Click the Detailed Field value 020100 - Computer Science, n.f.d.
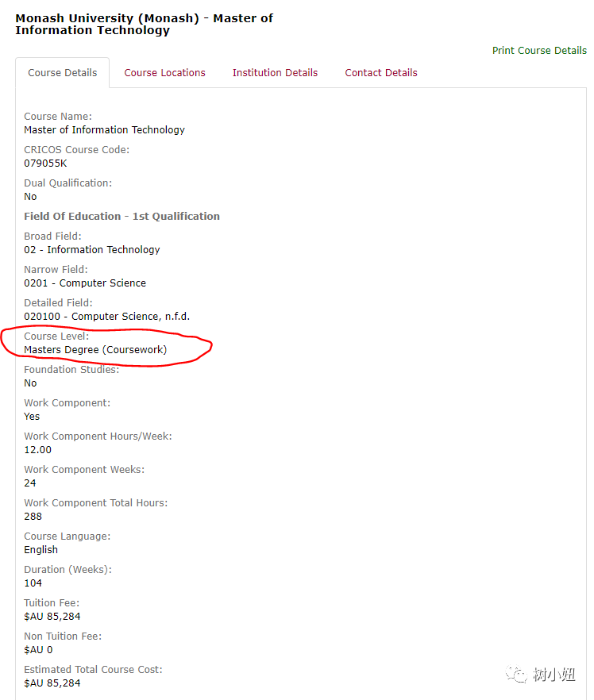 (106, 317)
